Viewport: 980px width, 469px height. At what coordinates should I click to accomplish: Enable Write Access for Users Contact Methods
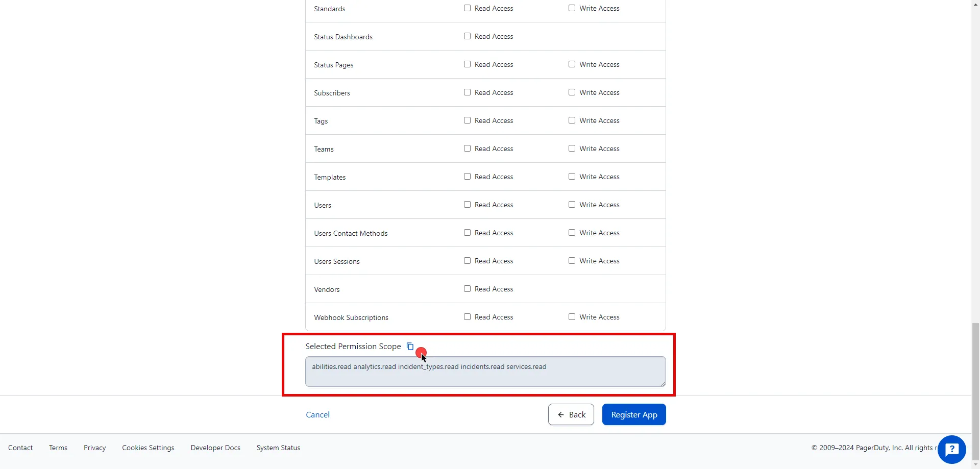pos(572,232)
